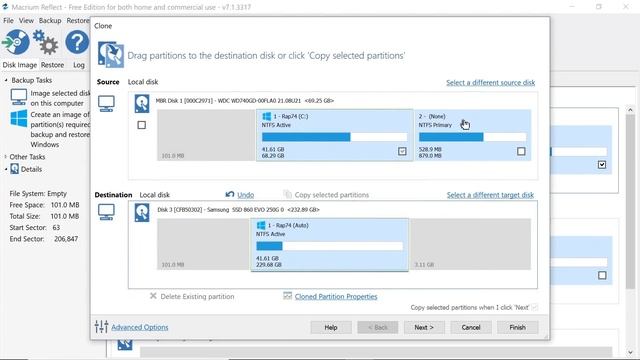The width and height of the screenshot is (640, 360).
Task: Open Cloned Partition Properties link
Action: [336, 296]
